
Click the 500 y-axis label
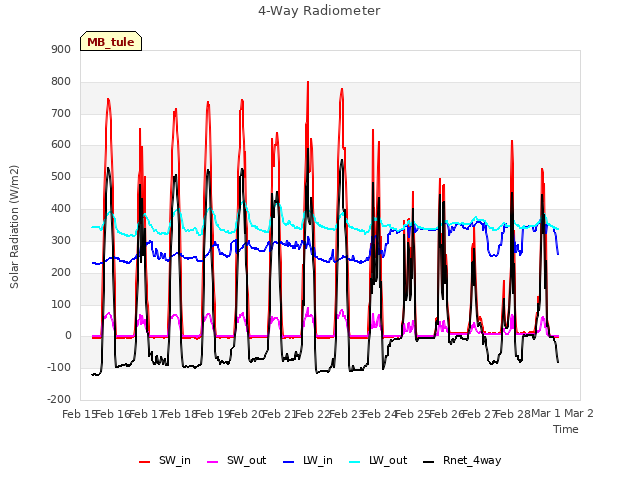coord(61,177)
